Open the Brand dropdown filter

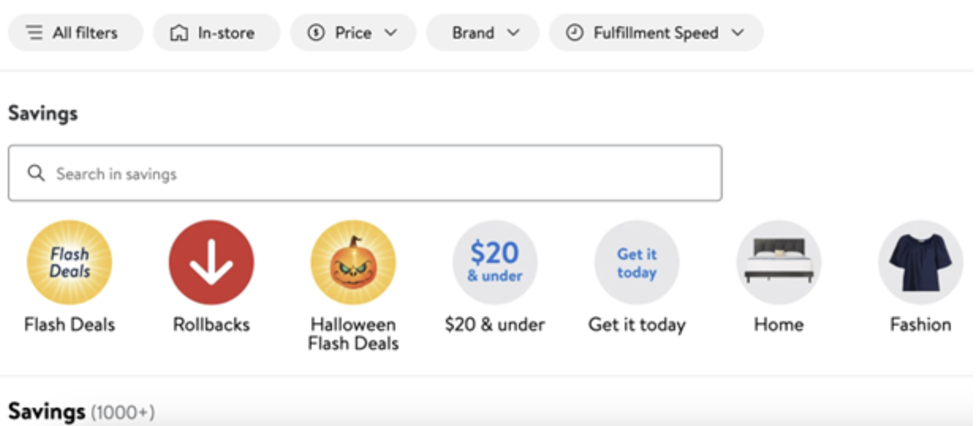click(482, 33)
